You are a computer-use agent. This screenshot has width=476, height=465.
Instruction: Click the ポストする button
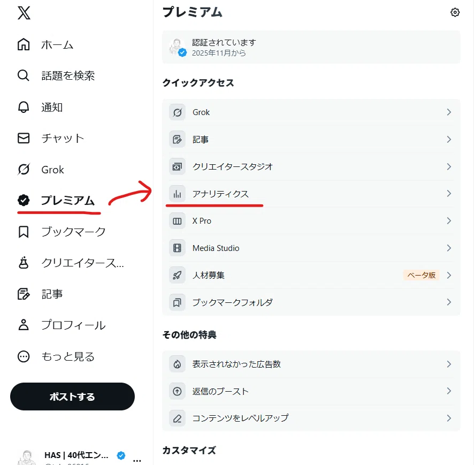click(72, 397)
